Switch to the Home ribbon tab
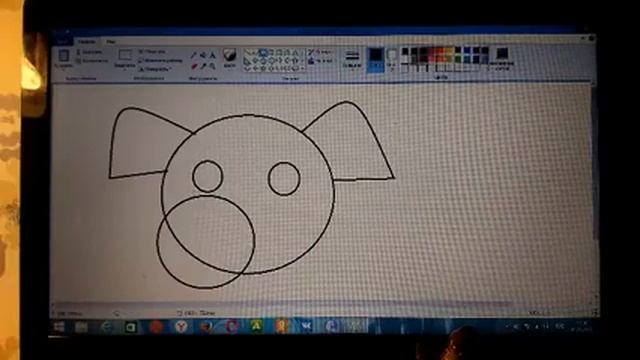 tap(87, 41)
